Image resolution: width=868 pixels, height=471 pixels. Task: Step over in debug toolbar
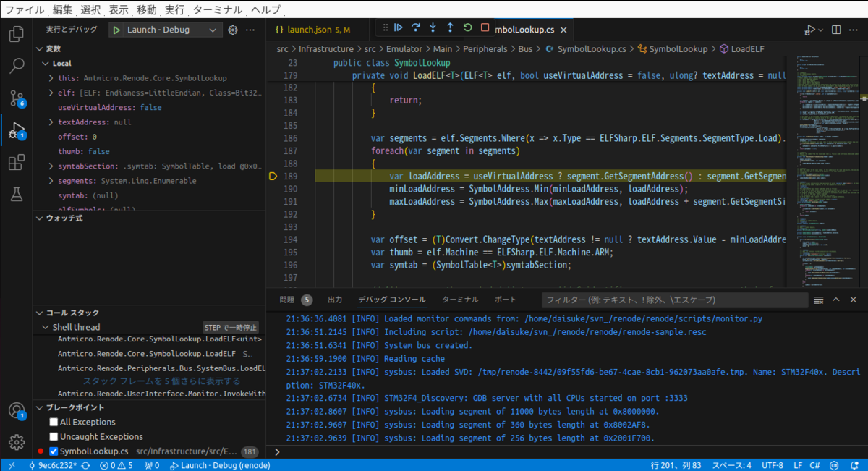(415, 27)
